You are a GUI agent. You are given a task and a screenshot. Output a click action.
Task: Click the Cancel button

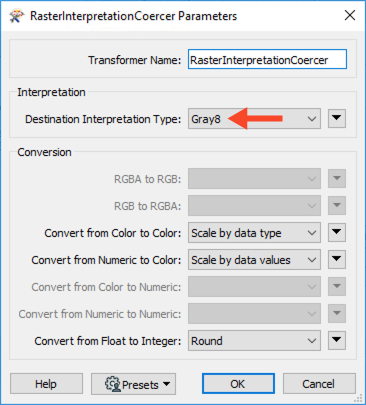(319, 384)
